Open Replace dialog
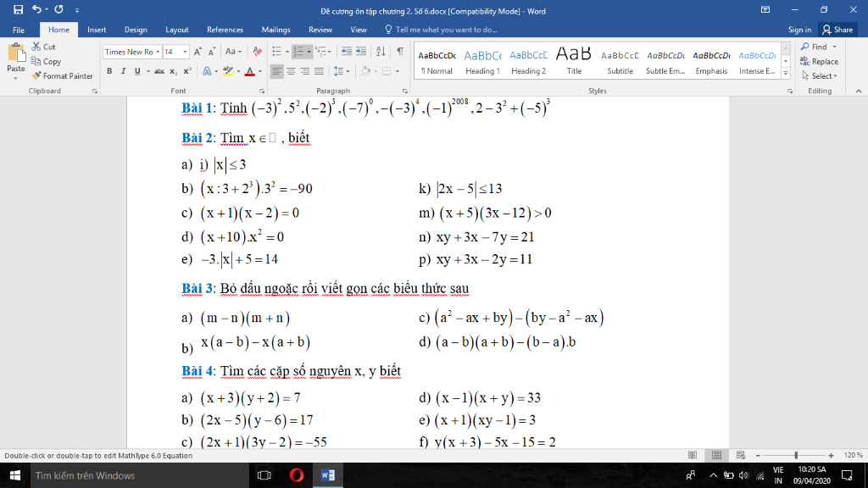The width and height of the screenshot is (868, 488). 820,61
